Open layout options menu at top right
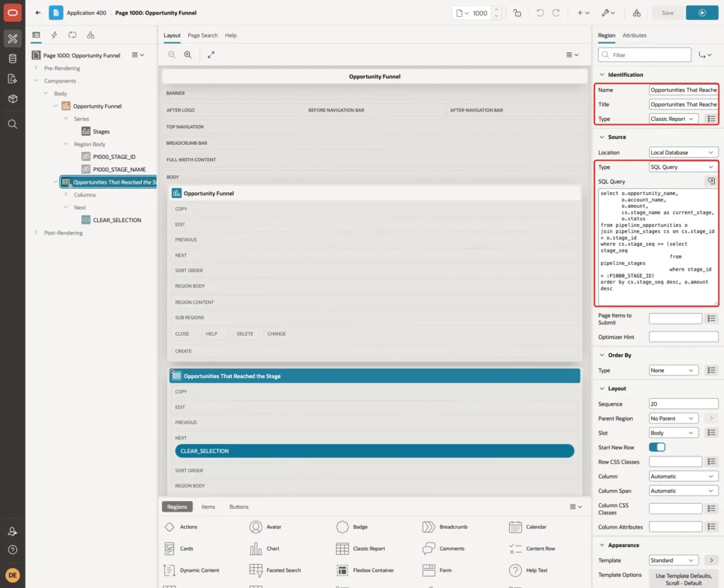Viewport: 724px width, 588px height. click(x=572, y=54)
